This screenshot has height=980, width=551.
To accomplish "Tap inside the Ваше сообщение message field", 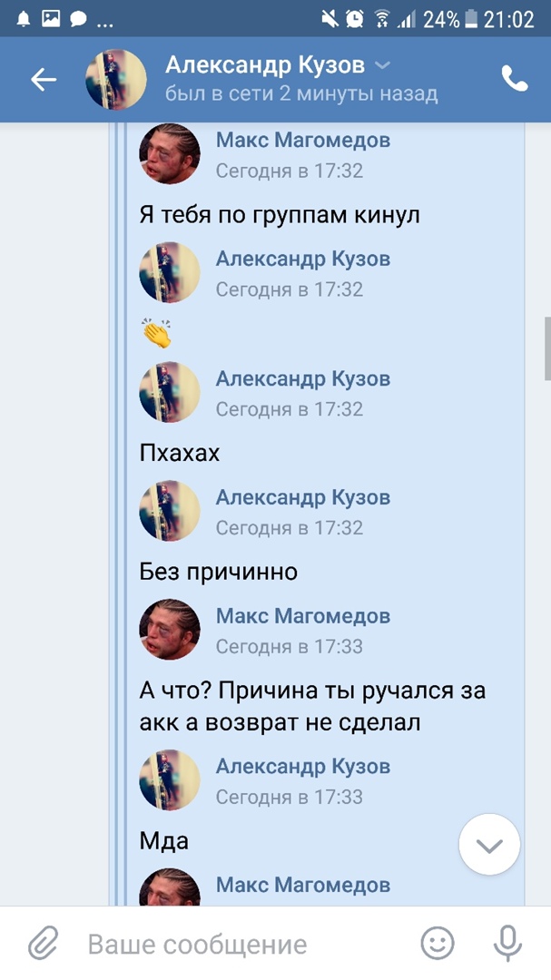I will point(244,943).
